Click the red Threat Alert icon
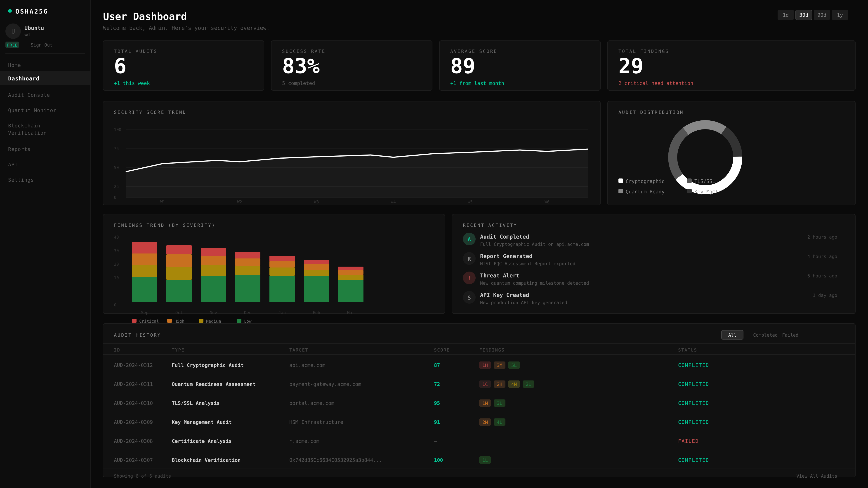Viewport: 868px width, 488px height. (x=469, y=278)
